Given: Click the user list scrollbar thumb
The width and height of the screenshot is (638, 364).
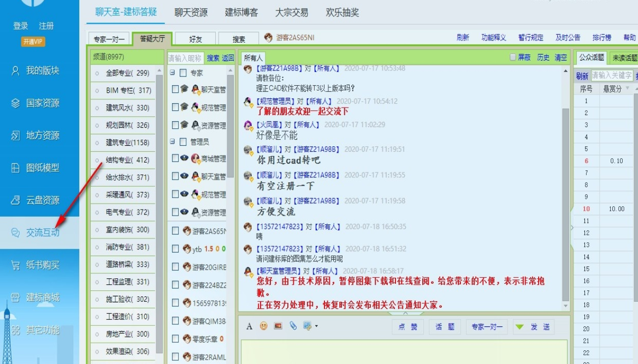Looking at the screenshot, I should coord(231,126).
